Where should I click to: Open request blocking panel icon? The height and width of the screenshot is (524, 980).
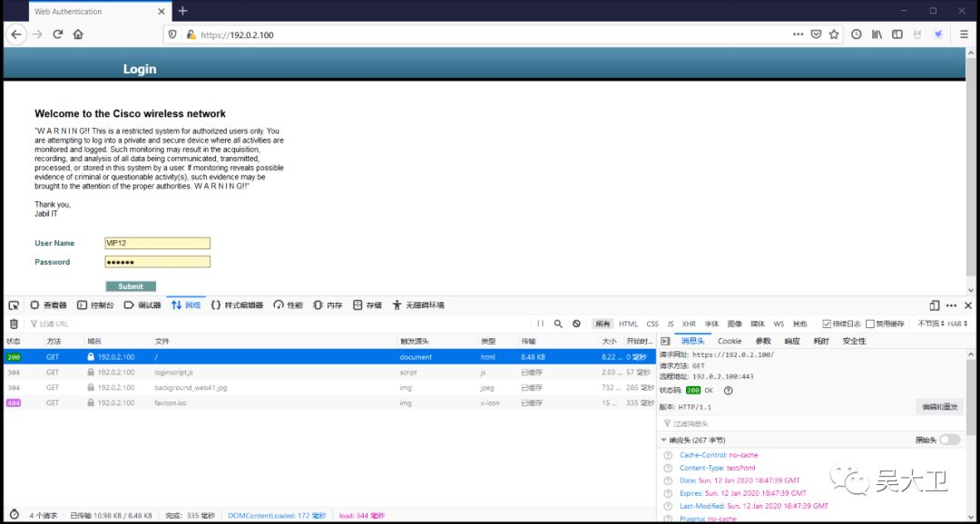576,324
